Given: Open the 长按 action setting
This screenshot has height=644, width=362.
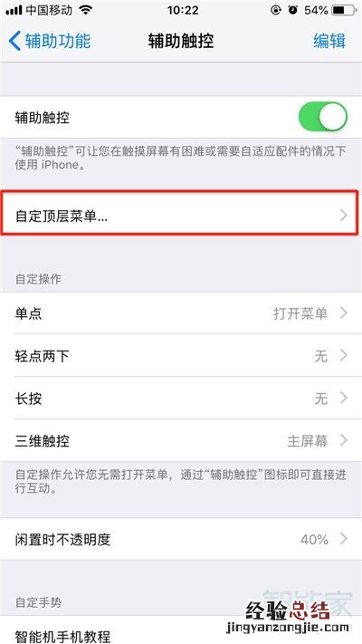Looking at the screenshot, I should pos(181,398).
